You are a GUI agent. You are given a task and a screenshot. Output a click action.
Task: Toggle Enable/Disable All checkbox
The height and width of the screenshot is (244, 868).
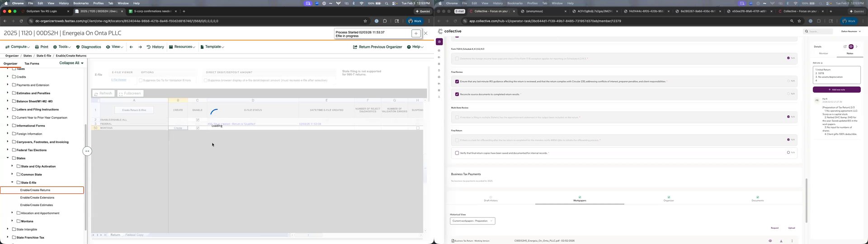coord(198,120)
